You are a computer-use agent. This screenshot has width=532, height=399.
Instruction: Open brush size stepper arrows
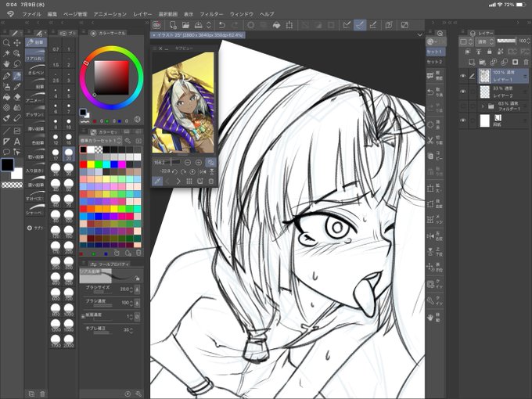(131, 289)
